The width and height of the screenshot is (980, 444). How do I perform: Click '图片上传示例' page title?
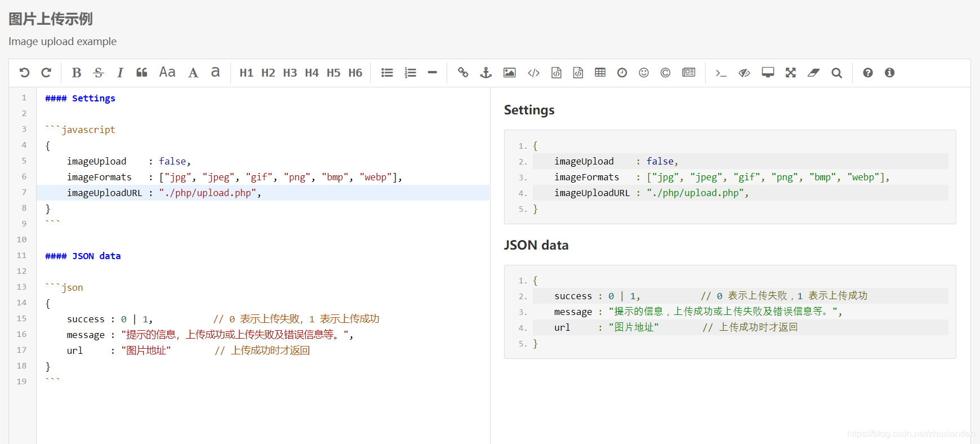click(x=51, y=19)
